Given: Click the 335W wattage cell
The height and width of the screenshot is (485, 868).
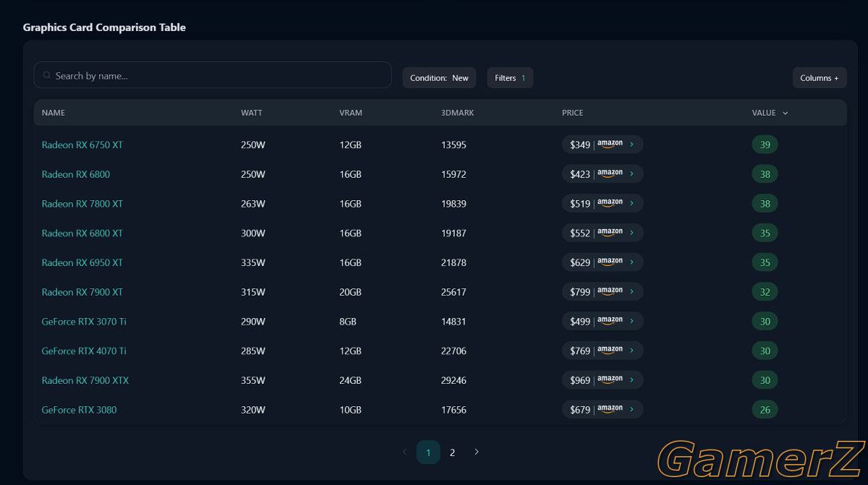Looking at the screenshot, I should pyautogui.click(x=253, y=262).
